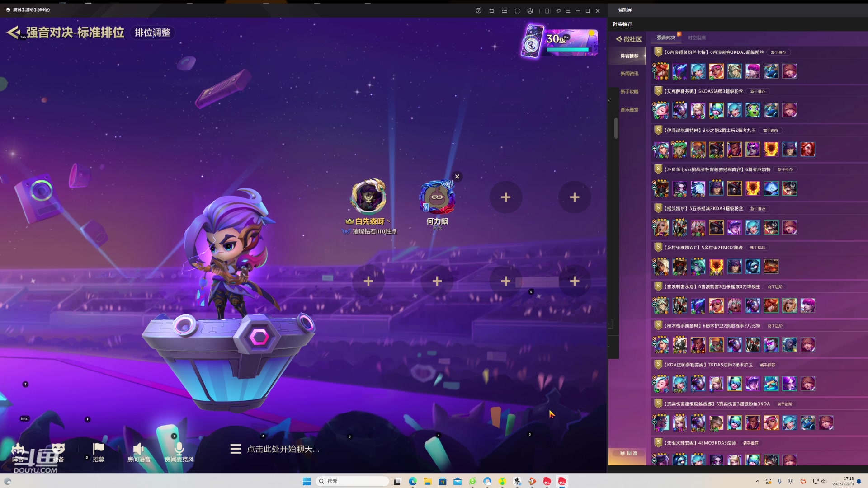Switch to the 强音对决 tab
The height and width of the screenshot is (488, 868).
point(665,38)
